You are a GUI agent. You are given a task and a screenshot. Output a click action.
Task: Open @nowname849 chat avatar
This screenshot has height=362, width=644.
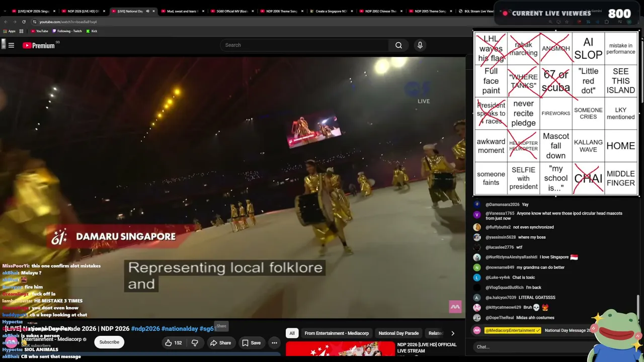(x=477, y=267)
